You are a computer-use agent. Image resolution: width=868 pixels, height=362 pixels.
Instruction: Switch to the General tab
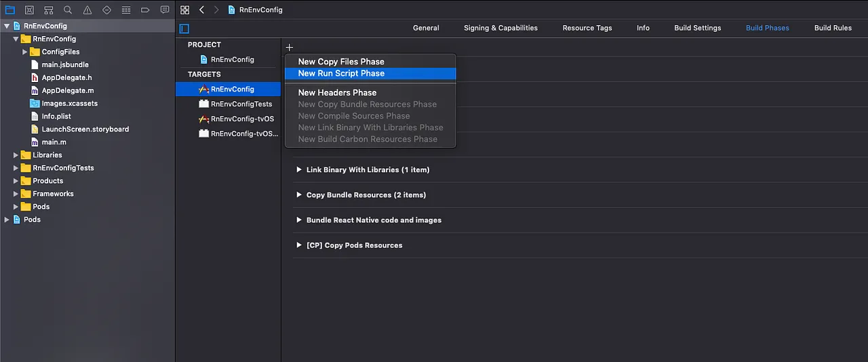click(426, 28)
